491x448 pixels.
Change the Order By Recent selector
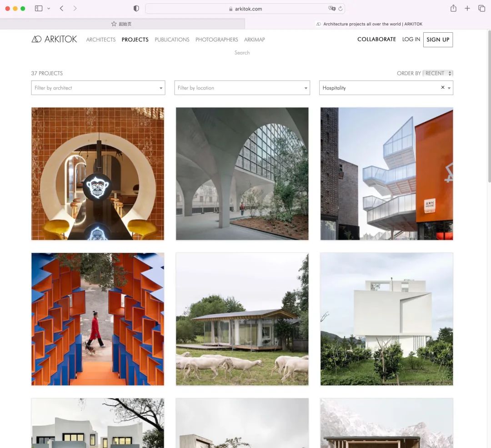438,73
